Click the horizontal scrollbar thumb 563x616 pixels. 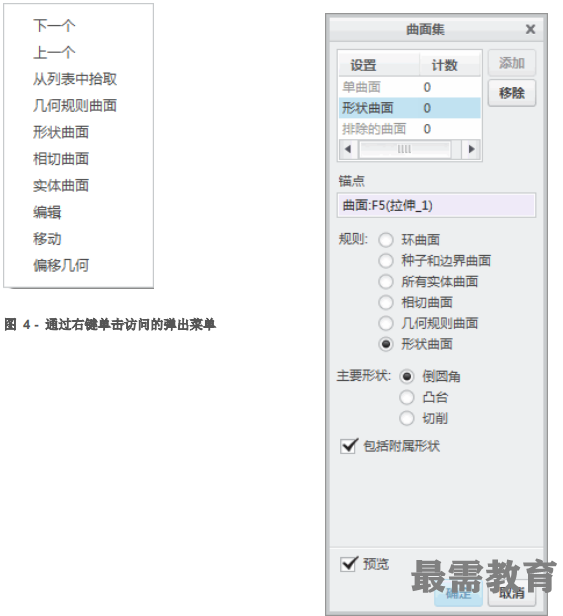tap(404, 149)
